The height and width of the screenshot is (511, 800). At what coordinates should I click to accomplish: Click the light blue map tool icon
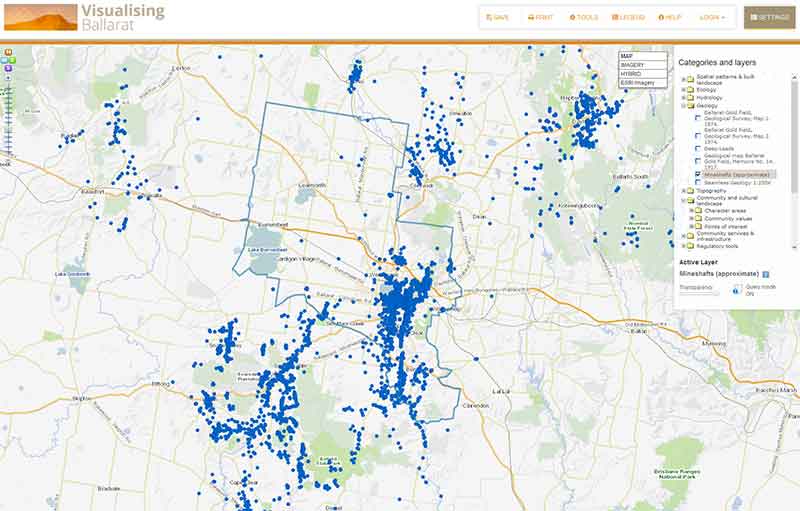pos(4,60)
